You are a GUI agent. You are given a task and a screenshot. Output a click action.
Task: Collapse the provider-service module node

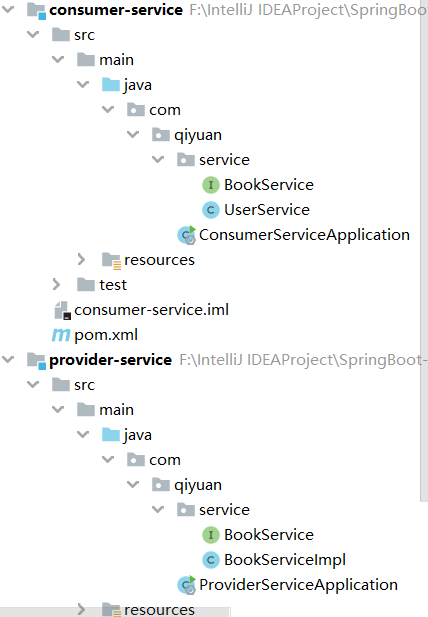[8, 359]
